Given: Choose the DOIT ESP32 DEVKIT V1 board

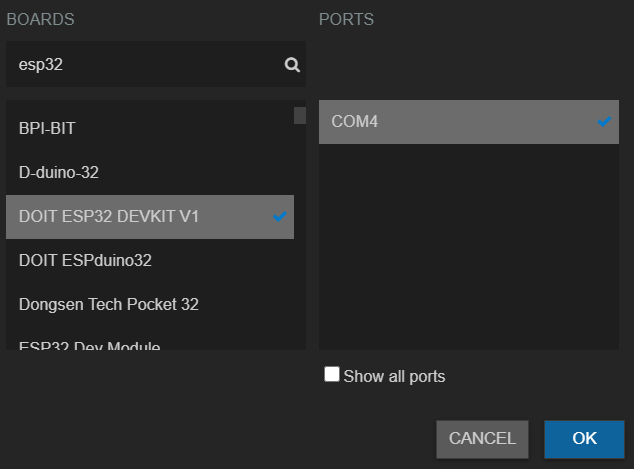Looking at the screenshot, I should click(x=150, y=217).
